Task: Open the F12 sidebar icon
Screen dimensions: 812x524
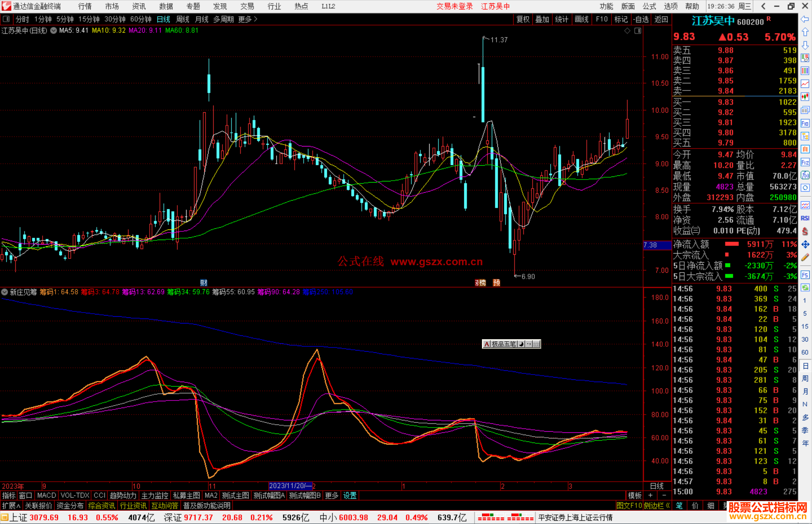Action: tap(805, 162)
